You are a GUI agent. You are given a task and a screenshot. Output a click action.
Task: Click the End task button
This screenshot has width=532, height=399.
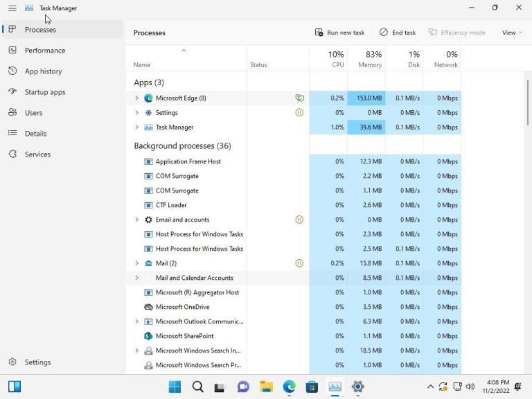pyautogui.click(x=398, y=33)
